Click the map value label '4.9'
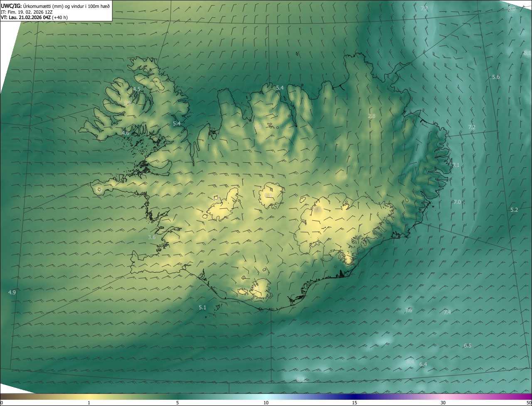Screen dimensions: 532x406 tap(12, 293)
